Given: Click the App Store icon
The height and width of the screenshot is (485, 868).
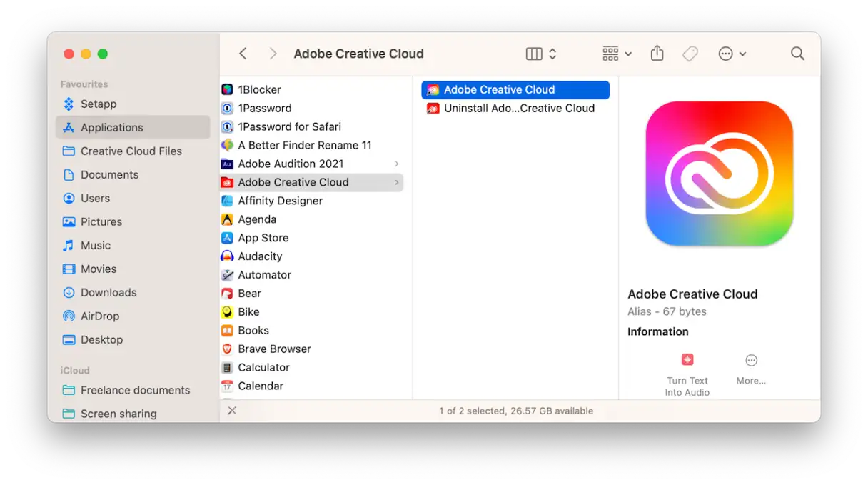Looking at the screenshot, I should 227,238.
